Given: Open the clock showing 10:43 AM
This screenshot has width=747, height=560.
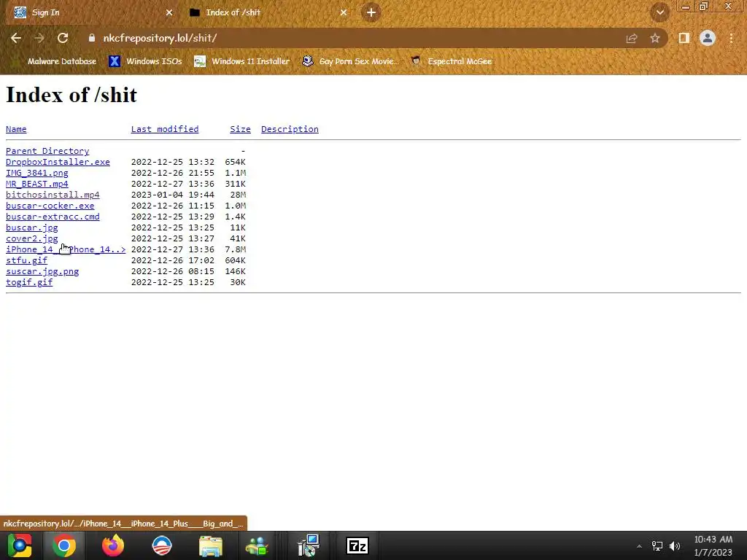Looking at the screenshot, I should point(713,545).
